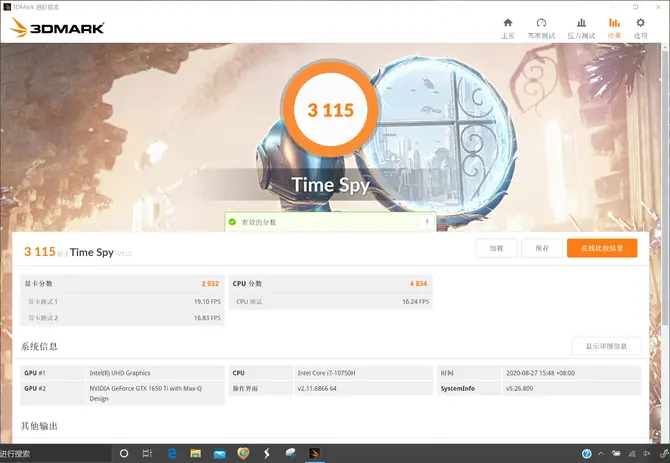Click Intel Core i7-10750H CPU entry
This screenshot has height=463, width=670.
[326, 373]
